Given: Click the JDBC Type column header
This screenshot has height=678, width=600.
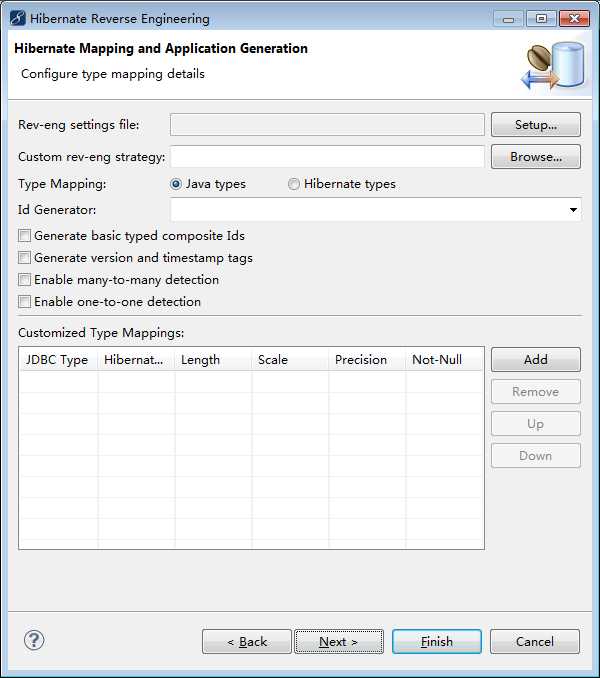Looking at the screenshot, I should point(59,360).
